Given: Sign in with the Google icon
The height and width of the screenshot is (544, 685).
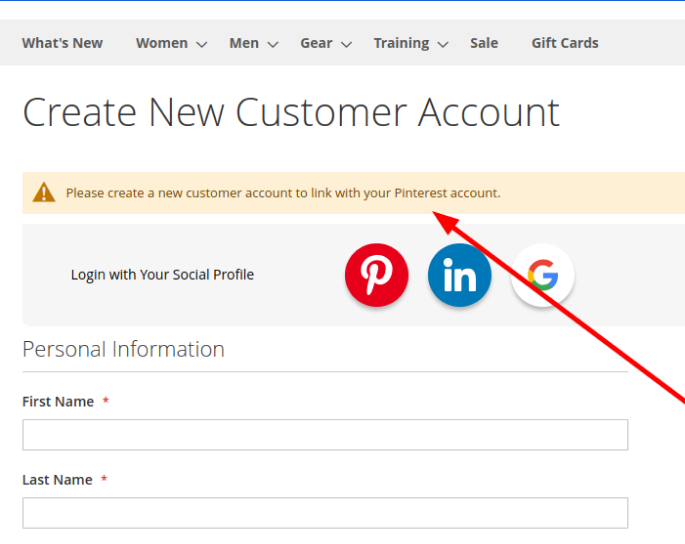Looking at the screenshot, I should [x=543, y=275].
